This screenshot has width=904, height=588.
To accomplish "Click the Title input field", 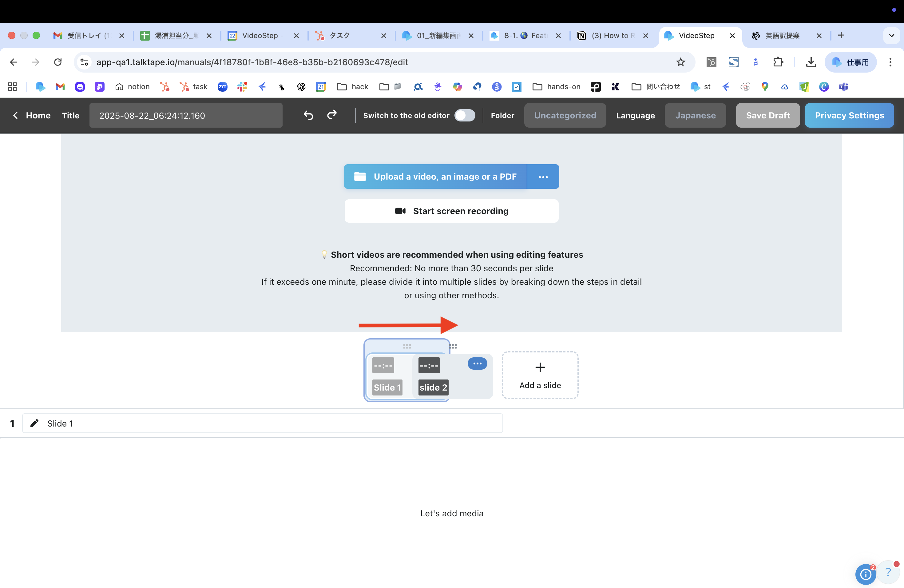I will (186, 115).
